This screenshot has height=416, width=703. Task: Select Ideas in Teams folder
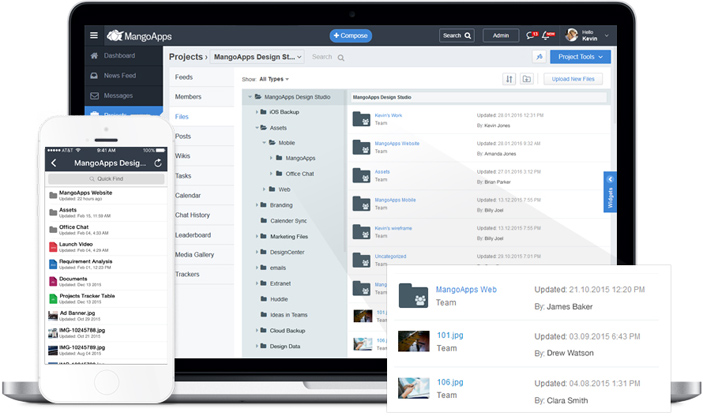[289, 315]
